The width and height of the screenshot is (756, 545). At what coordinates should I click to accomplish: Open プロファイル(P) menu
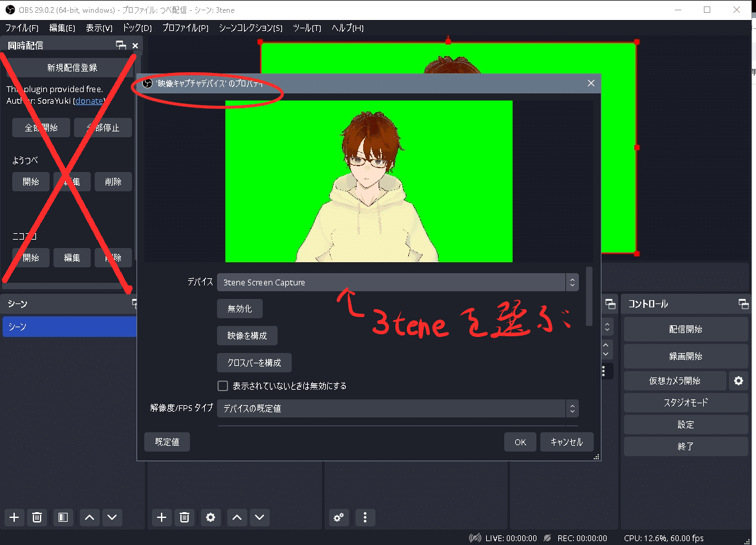click(185, 28)
